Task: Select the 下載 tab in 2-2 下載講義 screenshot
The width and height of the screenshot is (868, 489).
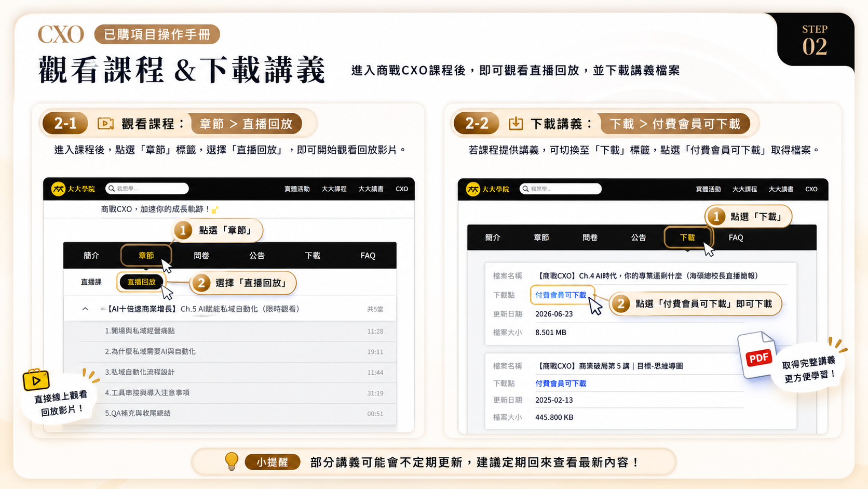Action: tap(687, 237)
